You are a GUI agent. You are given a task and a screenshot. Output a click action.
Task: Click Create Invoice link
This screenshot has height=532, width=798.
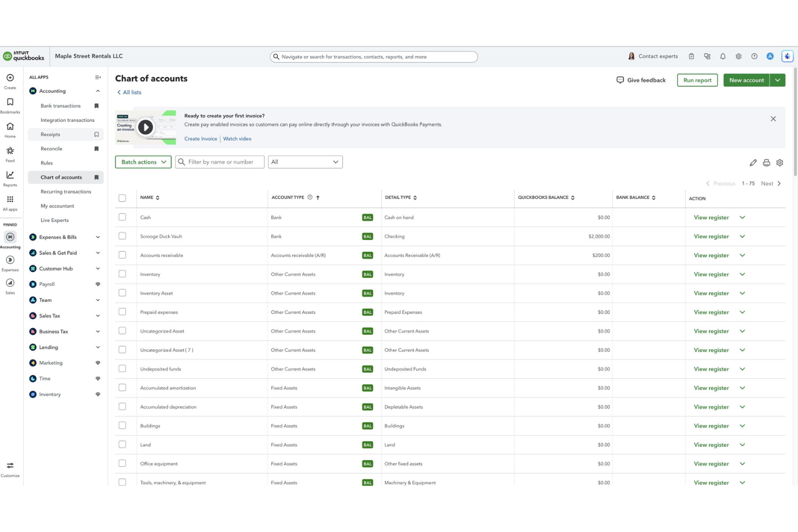[201, 139]
